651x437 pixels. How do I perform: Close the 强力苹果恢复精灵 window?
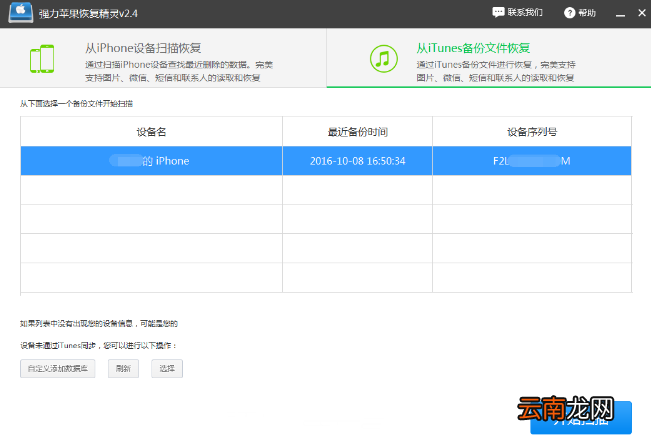click(642, 13)
